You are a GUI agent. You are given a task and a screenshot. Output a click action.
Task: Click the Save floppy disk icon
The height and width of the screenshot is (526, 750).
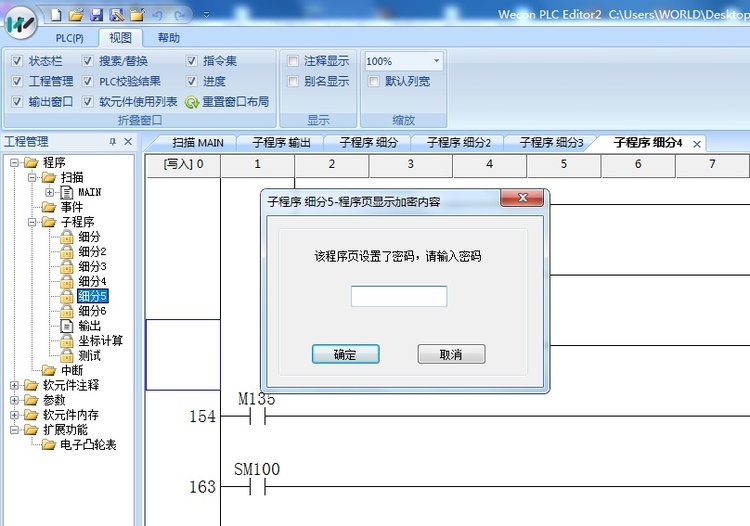96,15
